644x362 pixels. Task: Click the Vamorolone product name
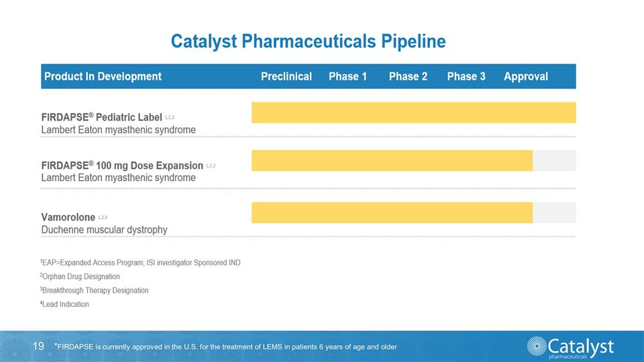tap(68, 217)
